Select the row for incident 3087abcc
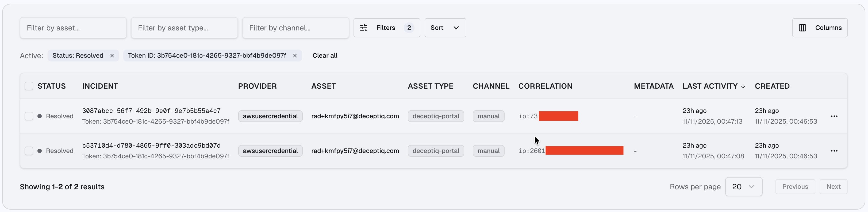 29,116
